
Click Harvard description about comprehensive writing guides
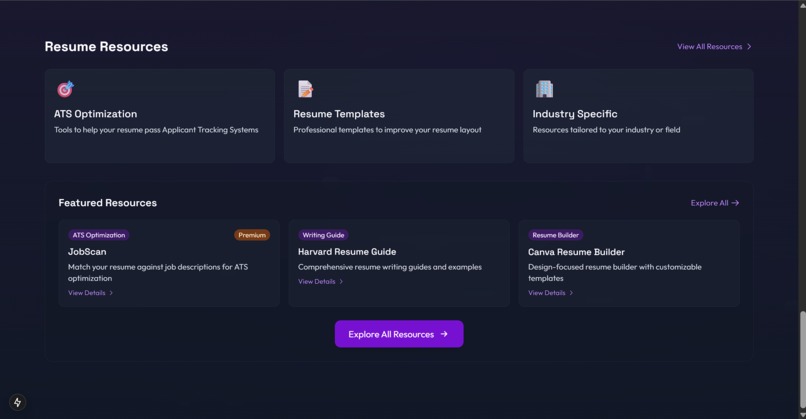[x=390, y=267]
